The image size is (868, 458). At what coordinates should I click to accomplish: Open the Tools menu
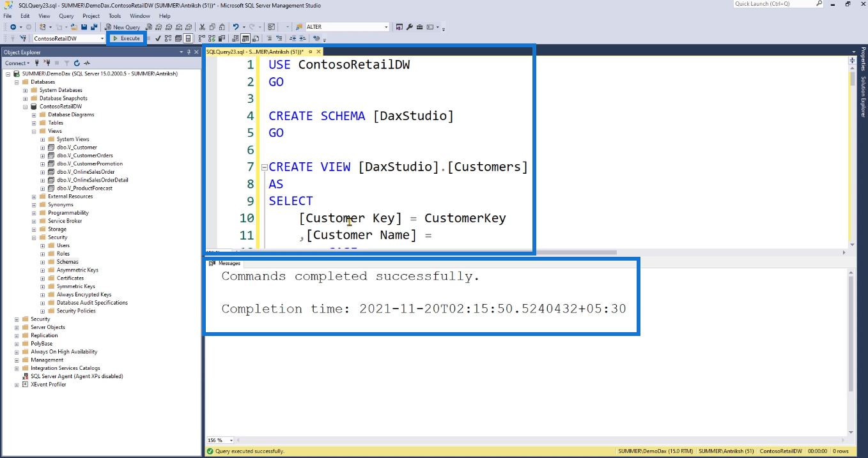point(114,16)
